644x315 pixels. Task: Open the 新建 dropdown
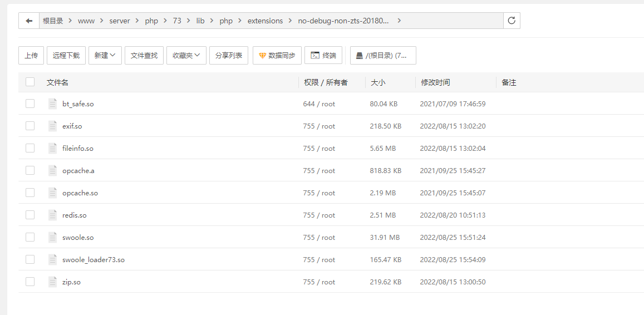105,56
